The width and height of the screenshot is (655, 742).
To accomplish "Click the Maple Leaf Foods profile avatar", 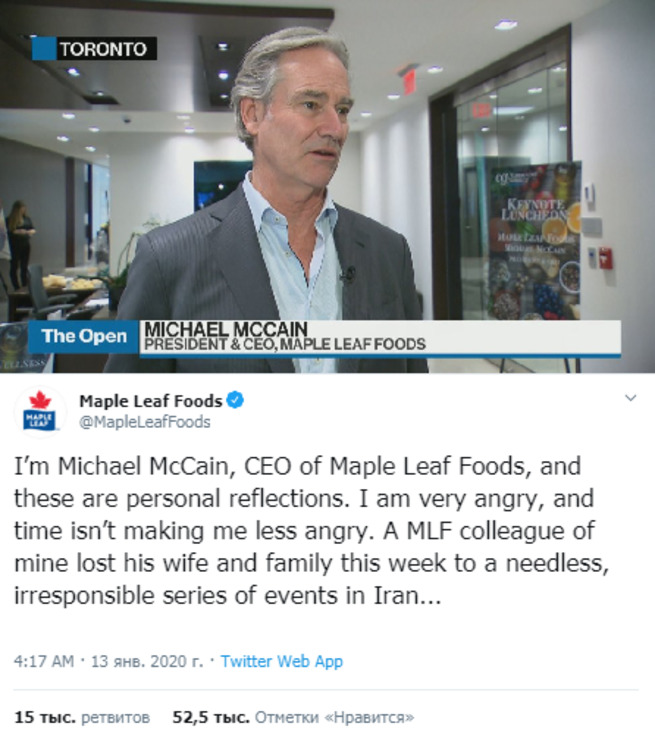I will click(40, 412).
